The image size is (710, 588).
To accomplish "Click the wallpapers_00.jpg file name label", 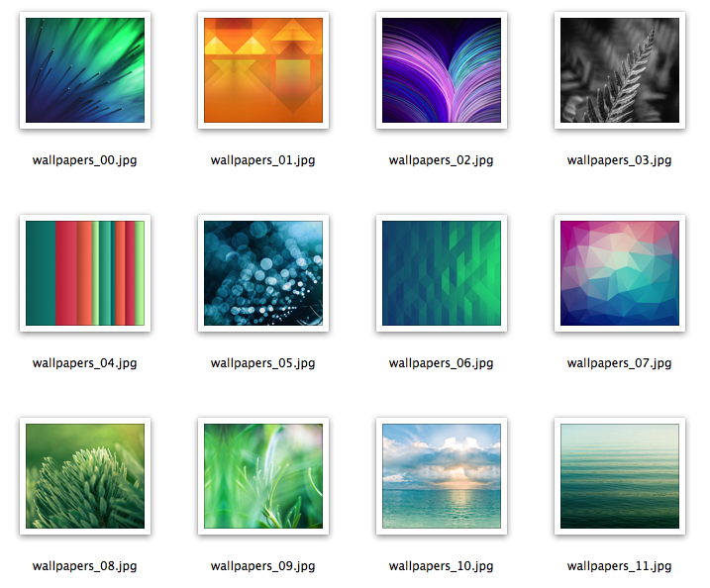I will (85, 160).
